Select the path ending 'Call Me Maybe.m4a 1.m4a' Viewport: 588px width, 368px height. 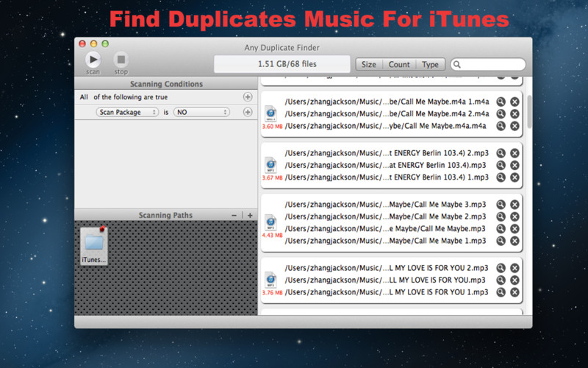pyautogui.click(x=387, y=102)
